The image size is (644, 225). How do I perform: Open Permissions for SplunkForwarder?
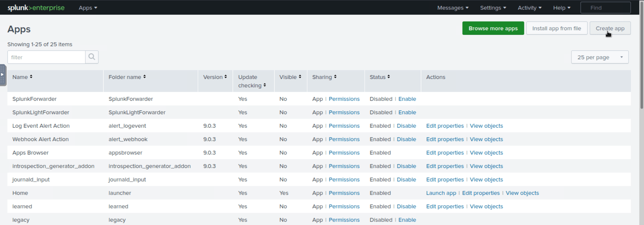(x=344, y=99)
